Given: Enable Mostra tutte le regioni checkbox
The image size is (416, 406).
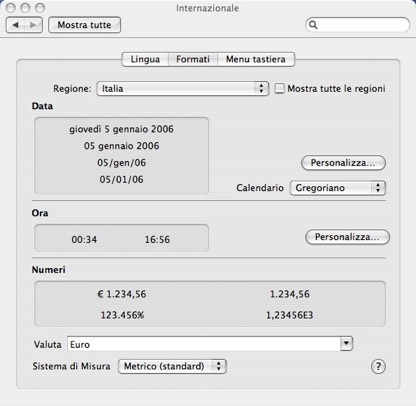Looking at the screenshot, I should tap(279, 88).
